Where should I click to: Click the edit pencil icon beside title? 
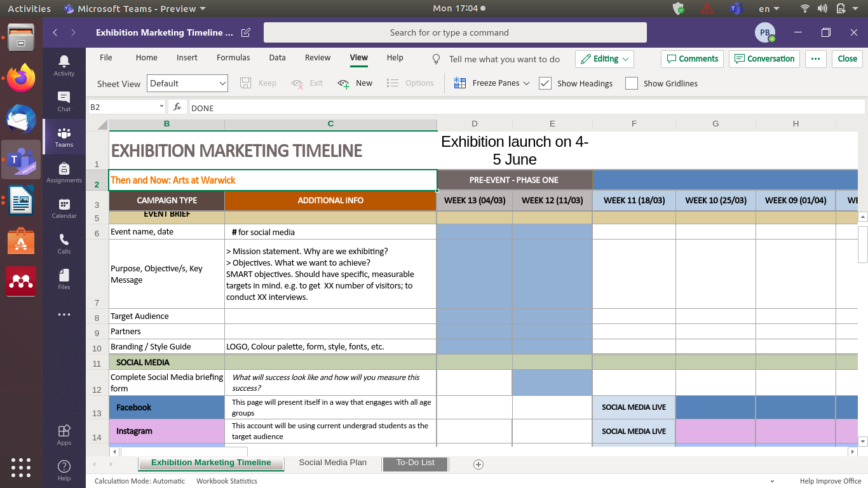246,32
